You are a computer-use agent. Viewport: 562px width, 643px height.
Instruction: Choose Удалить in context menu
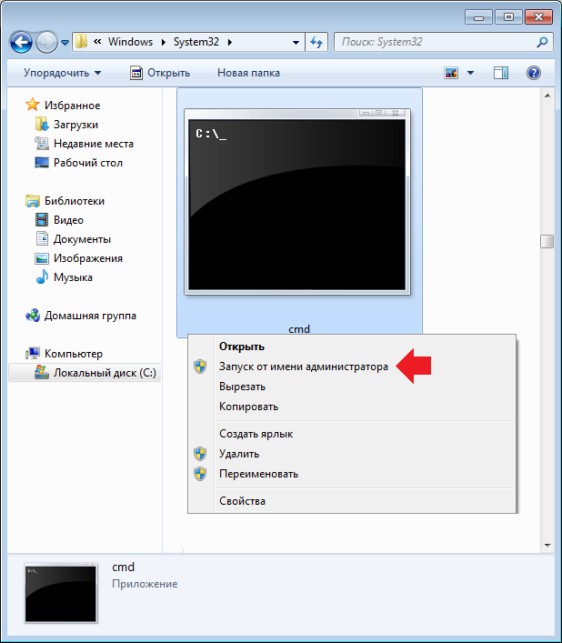[239, 454]
